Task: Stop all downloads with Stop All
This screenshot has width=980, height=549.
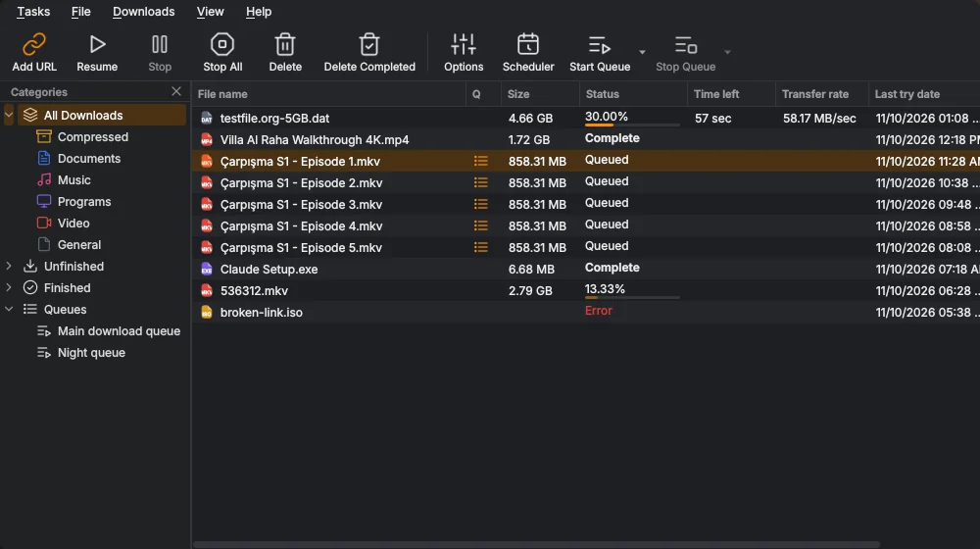Action: click(222, 53)
